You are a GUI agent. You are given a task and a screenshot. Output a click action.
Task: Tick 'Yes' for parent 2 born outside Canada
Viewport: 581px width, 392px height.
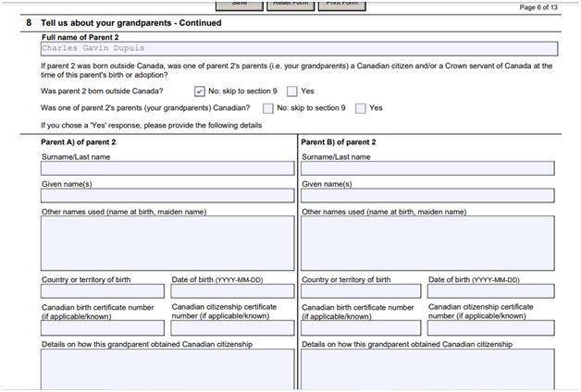[292, 92]
